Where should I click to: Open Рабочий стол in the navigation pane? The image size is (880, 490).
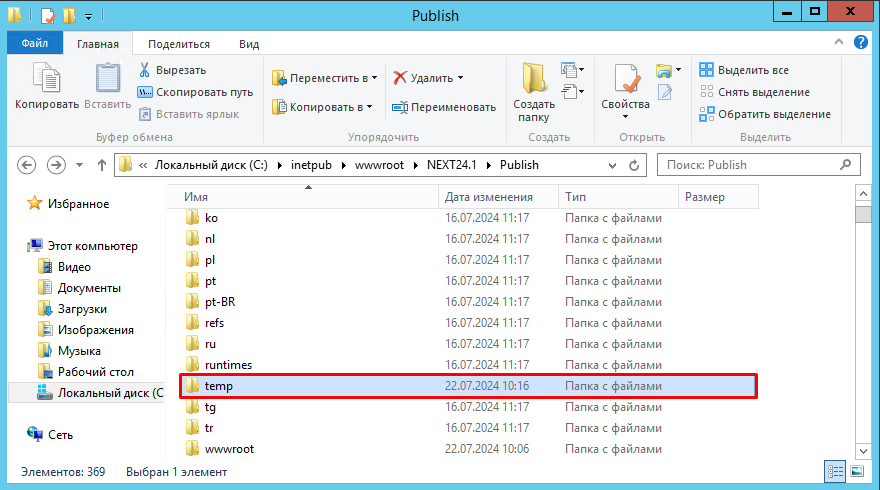86,372
